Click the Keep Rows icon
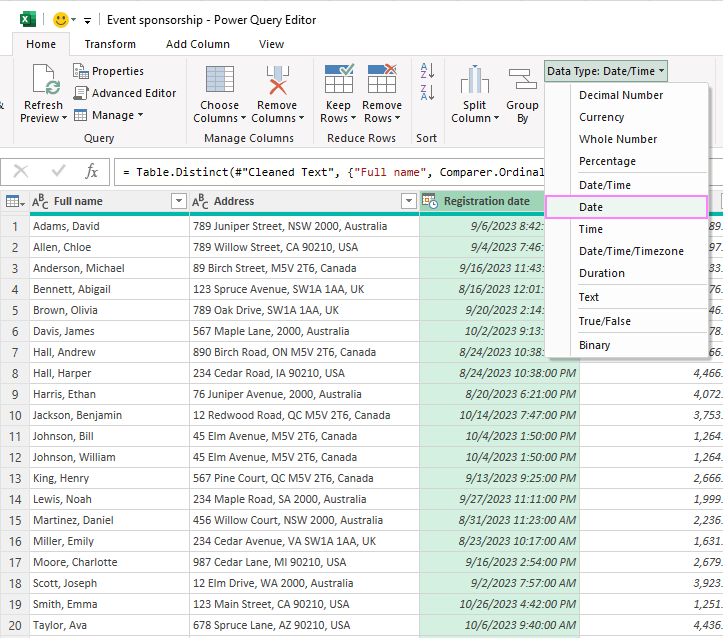The height and width of the screenshot is (638, 723). coord(339,79)
